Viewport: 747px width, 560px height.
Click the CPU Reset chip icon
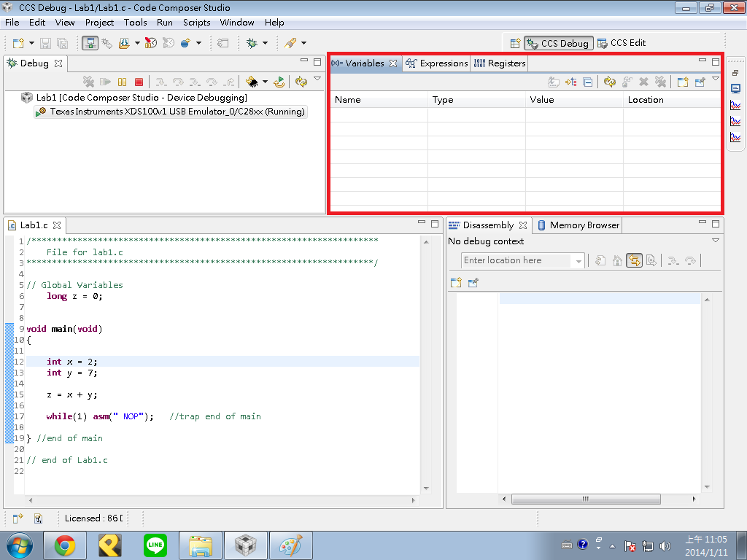[x=252, y=82]
